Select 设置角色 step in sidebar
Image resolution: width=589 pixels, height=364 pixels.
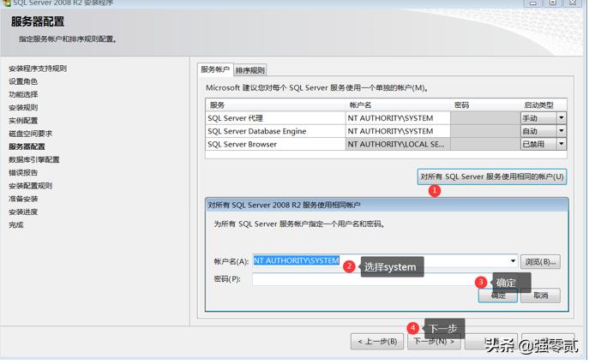[23, 81]
